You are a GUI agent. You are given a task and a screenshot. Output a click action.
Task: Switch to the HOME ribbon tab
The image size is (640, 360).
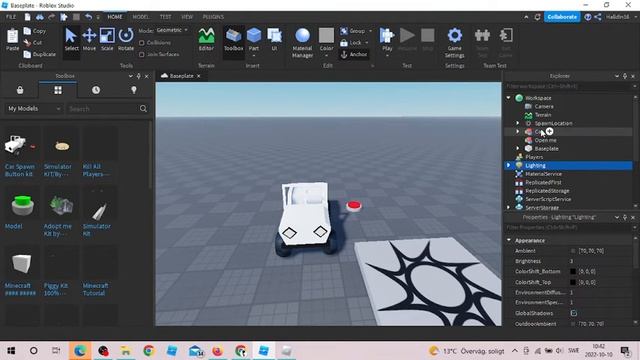coord(115,17)
